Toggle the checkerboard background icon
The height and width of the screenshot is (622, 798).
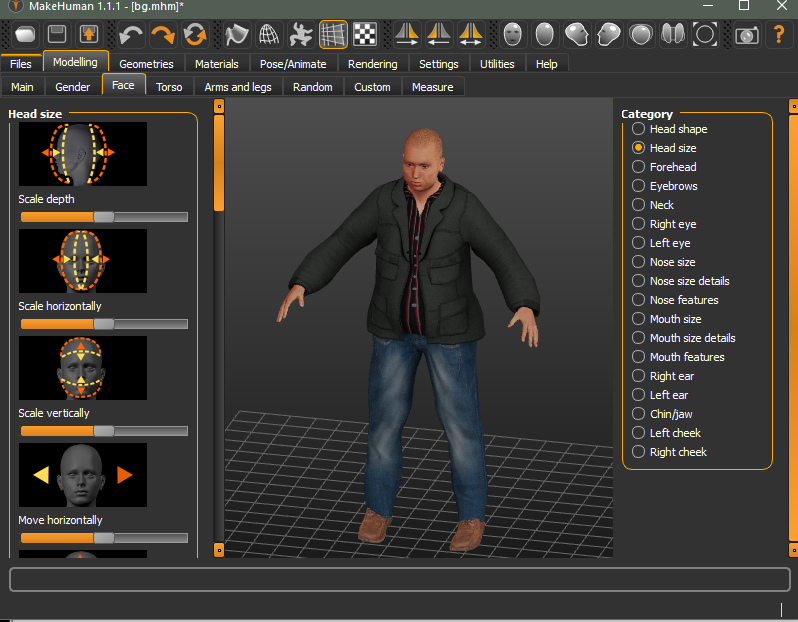click(365, 35)
